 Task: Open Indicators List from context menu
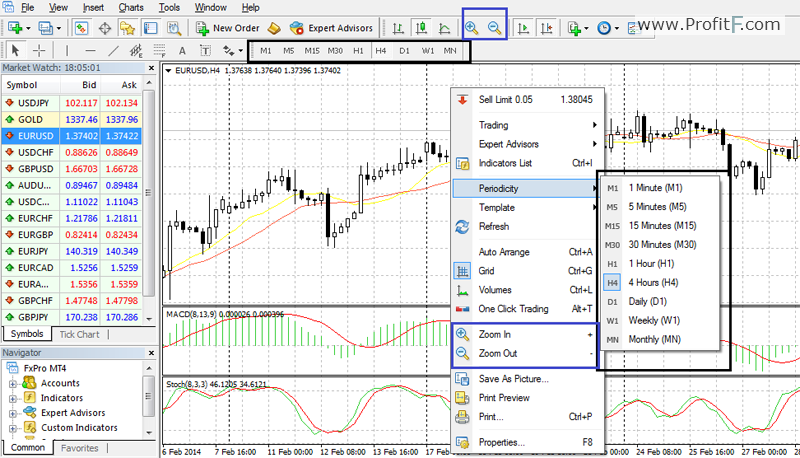pyautogui.click(x=528, y=163)
